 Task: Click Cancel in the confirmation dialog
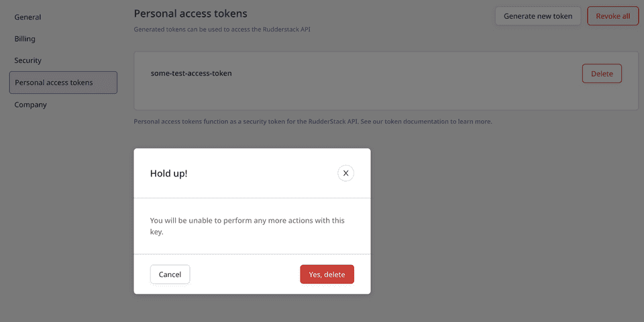(x=170, y=274)
